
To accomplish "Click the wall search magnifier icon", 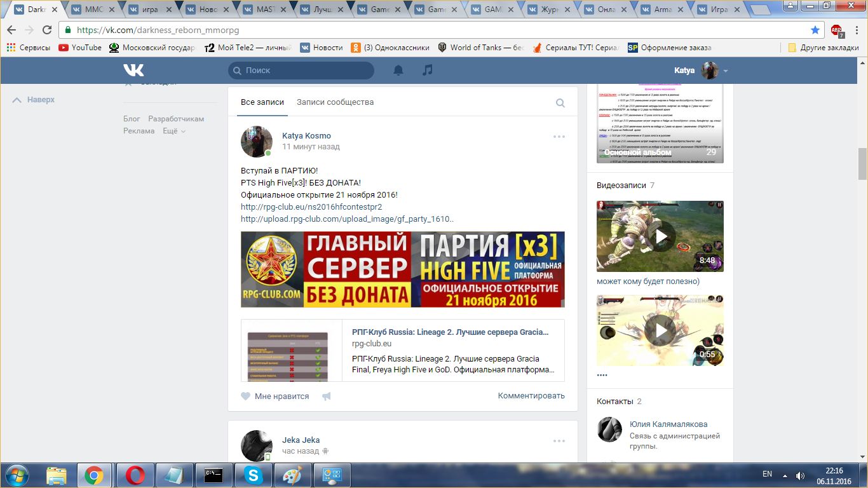I will coord(560,103).
